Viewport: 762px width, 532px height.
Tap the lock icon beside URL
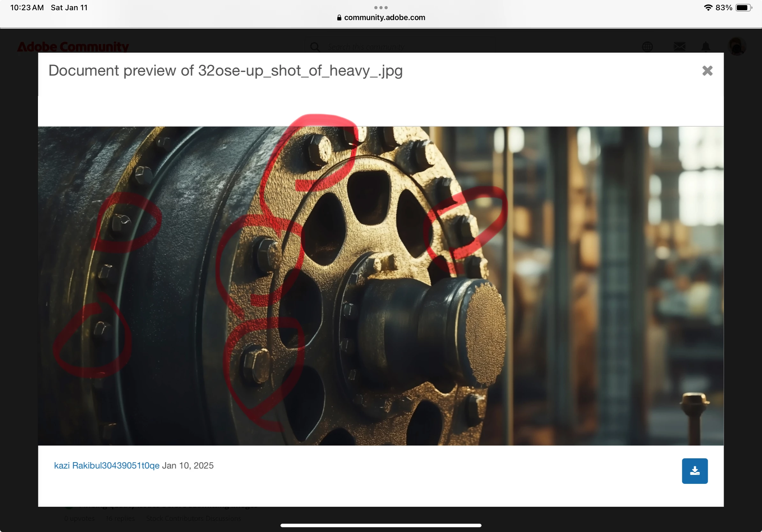(x=339, y=18)
